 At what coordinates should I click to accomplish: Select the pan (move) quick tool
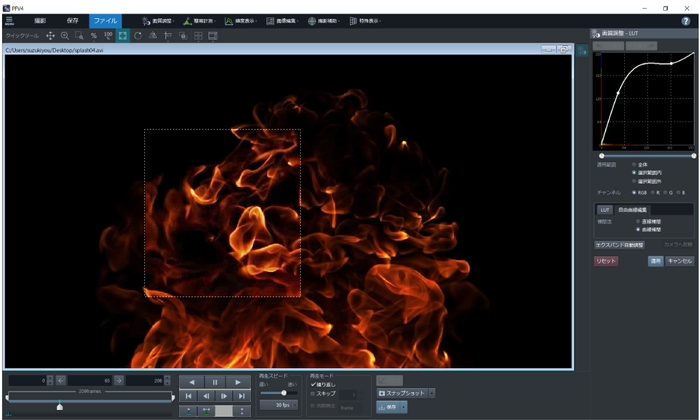click(x=50, y=35)
